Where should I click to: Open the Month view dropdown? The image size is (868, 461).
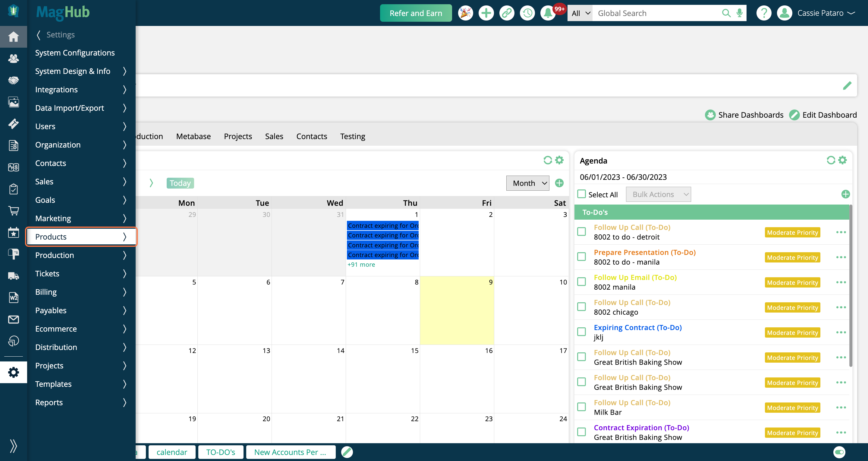point(528,183)
